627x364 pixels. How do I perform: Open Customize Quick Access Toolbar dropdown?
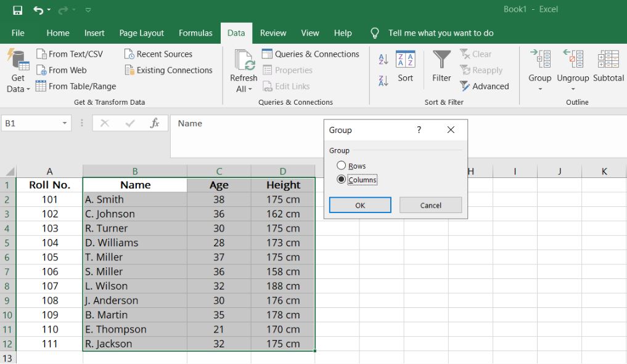click(x=88, y=10)
